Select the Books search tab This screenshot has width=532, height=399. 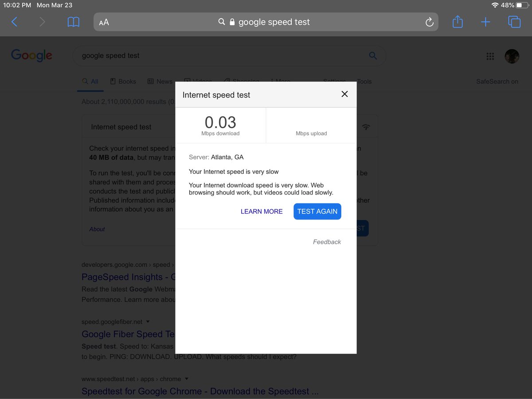point(123,82)
